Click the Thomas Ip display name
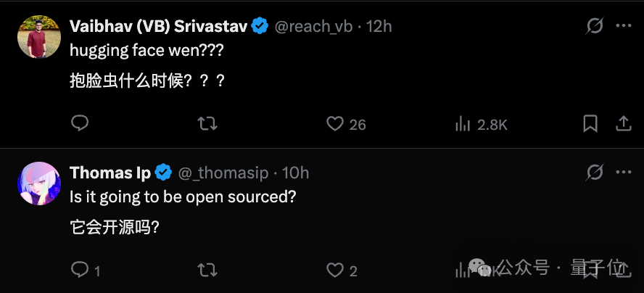644x293 pixels. tap(110, 173)
